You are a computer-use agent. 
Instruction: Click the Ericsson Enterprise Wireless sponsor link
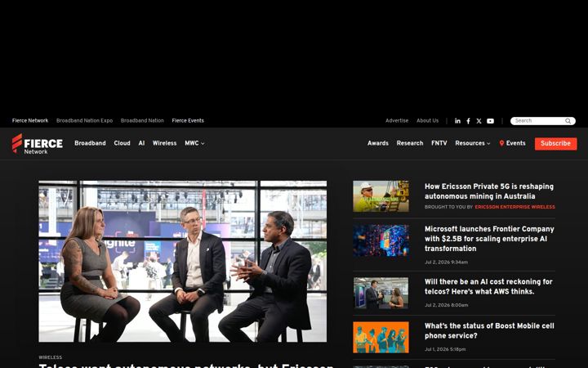coord(514,207)
